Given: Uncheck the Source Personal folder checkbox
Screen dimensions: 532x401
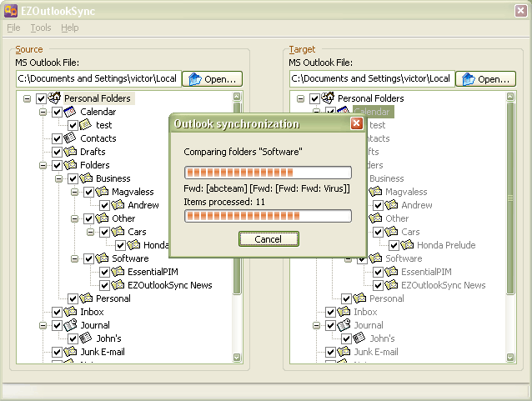Looking at the screenshot, I should pos(73,299).
